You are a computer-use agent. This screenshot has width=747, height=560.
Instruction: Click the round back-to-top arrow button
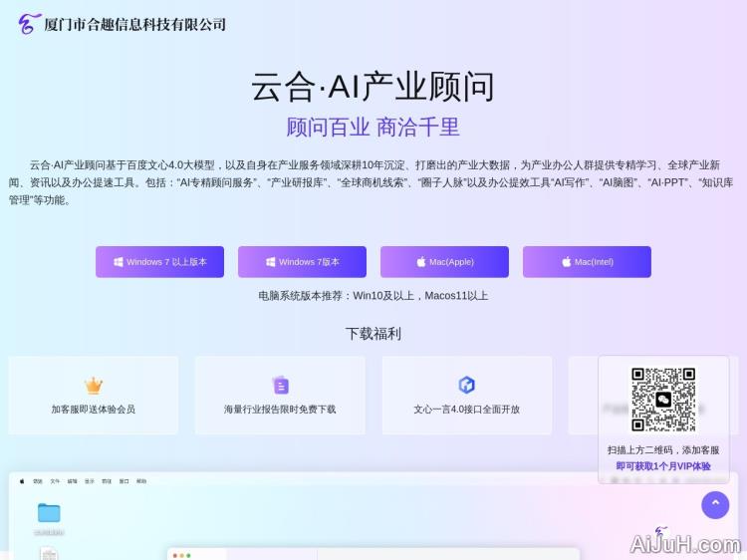(715, 505)
